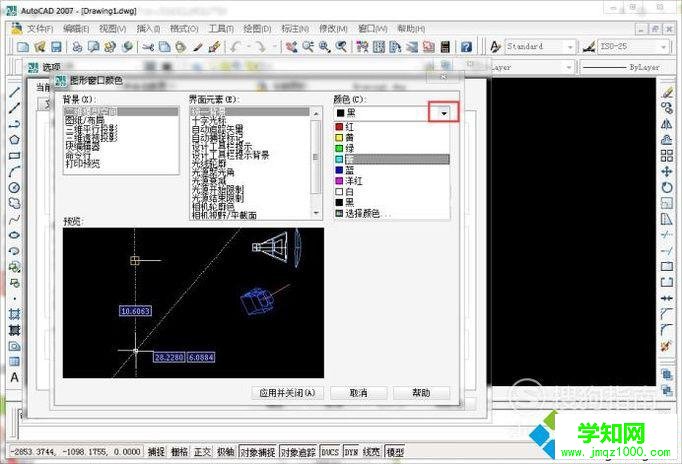
Task: Select the Line tool in the draw toolbar
Action: (x=14, y=92)
